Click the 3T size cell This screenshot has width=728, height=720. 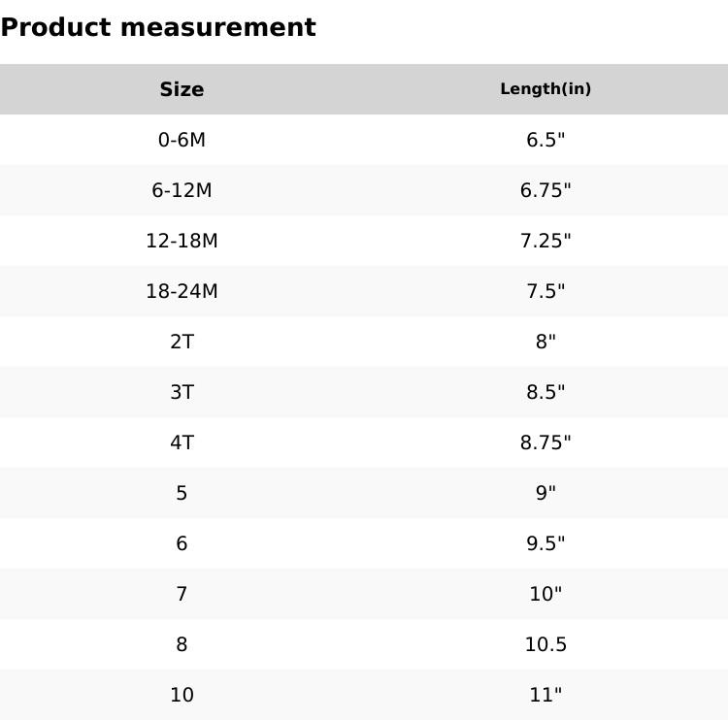coord(182,392)
